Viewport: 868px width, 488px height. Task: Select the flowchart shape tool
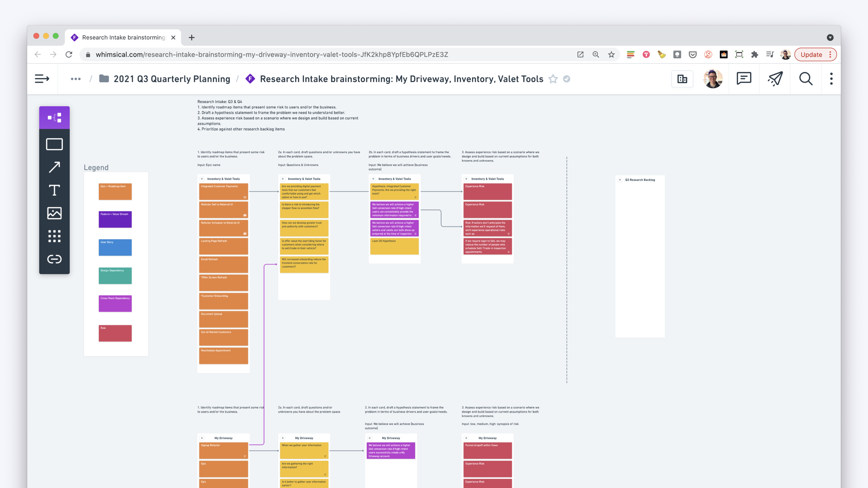(x=54, y=118)
